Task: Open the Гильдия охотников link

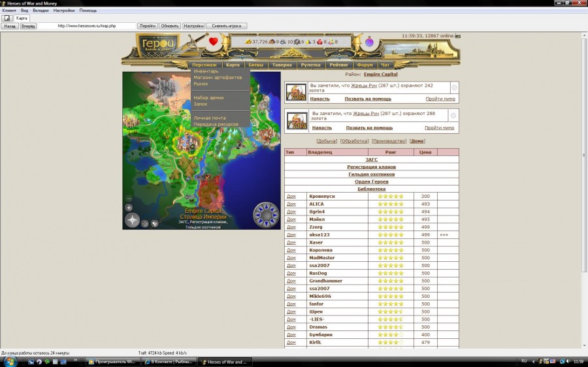Action: [x=371, y=174]
